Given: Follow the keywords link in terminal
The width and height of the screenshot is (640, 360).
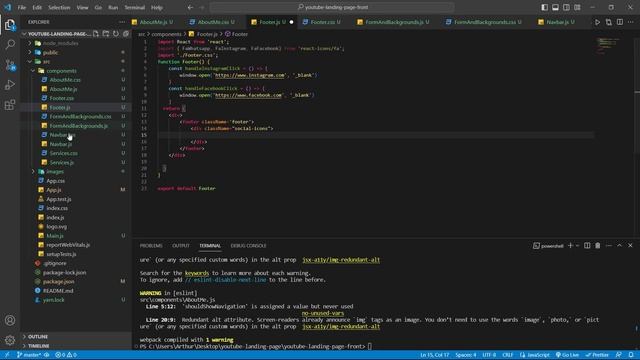Looking at the screenshot, I should (x=197, y=273).
